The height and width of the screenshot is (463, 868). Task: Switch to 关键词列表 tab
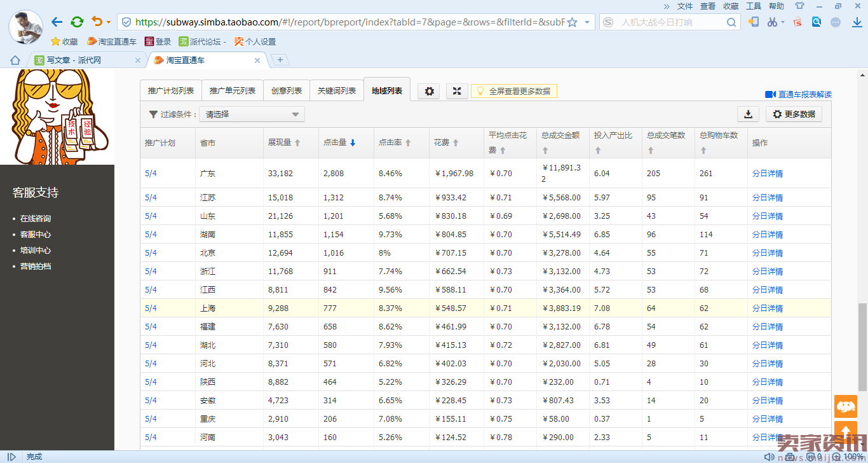point(337,90)
